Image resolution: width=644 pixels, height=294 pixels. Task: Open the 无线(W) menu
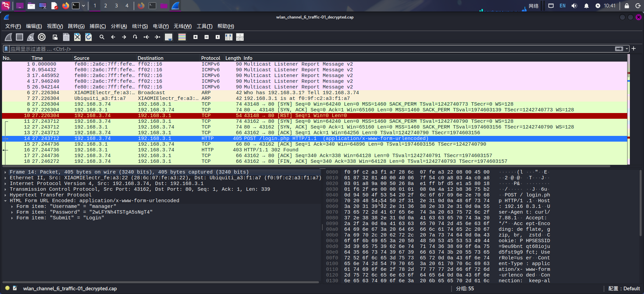pyautogui.click(x=182, y=26)
